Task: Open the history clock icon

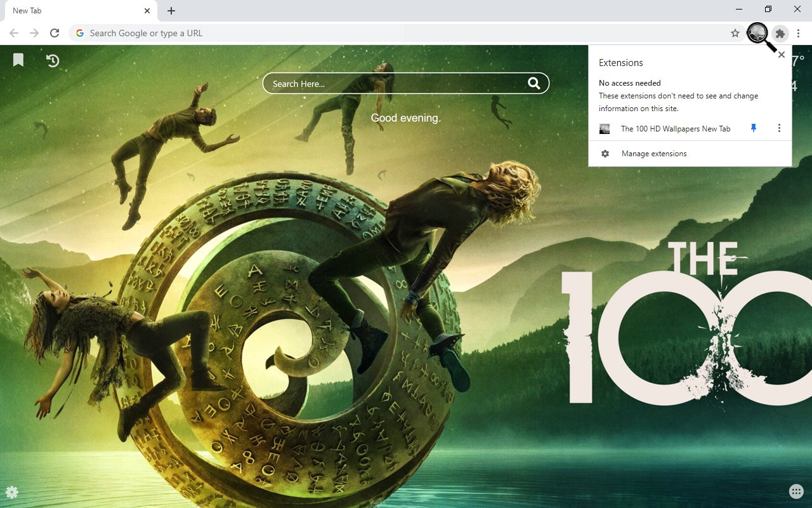Action: (x=53, y=60)
